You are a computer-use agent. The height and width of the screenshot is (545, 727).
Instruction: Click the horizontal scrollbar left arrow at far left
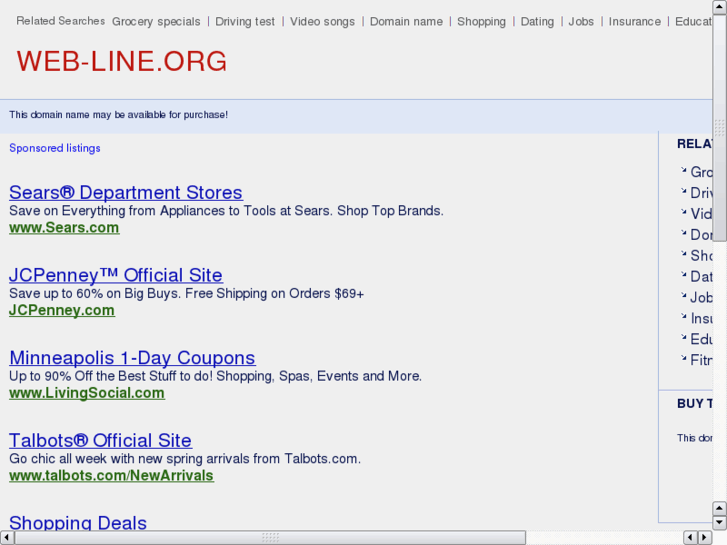(6, 538)
